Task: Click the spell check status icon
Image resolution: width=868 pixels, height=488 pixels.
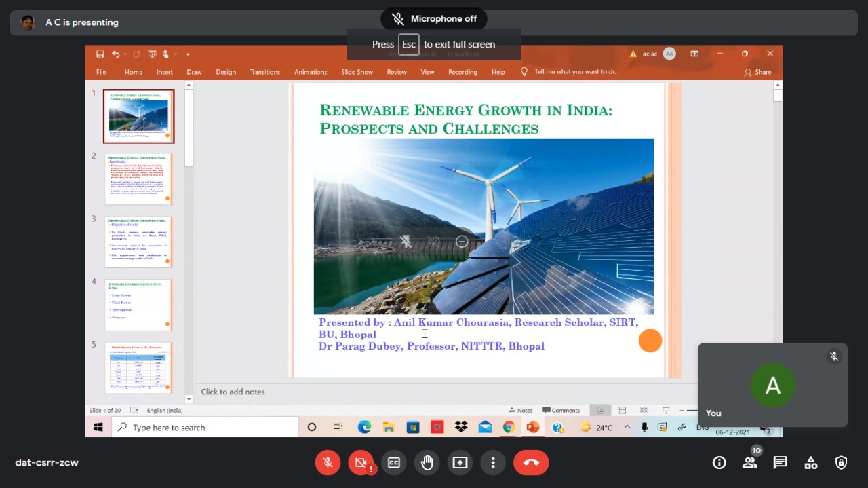Action: pos(134,410)
